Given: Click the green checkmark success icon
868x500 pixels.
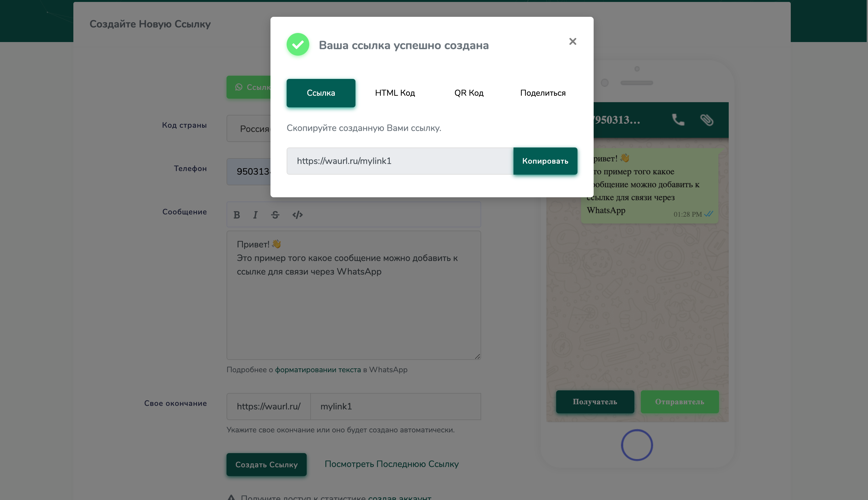Looking at the screenshot, I should point(297,45).
